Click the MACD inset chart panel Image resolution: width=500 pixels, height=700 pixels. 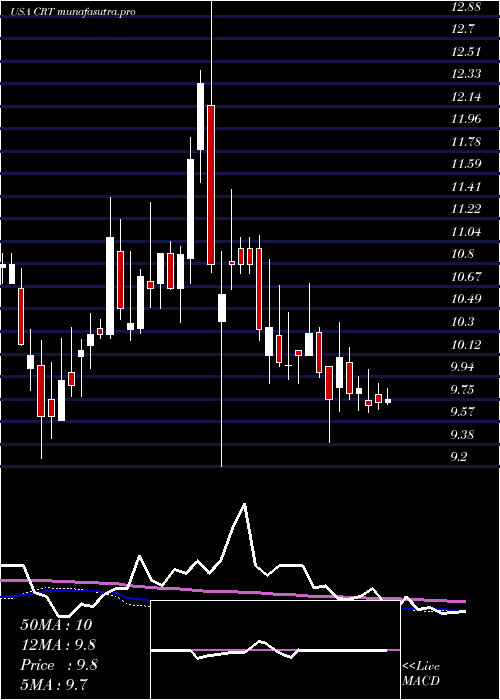pyautogui.click(x=275, y=650)
